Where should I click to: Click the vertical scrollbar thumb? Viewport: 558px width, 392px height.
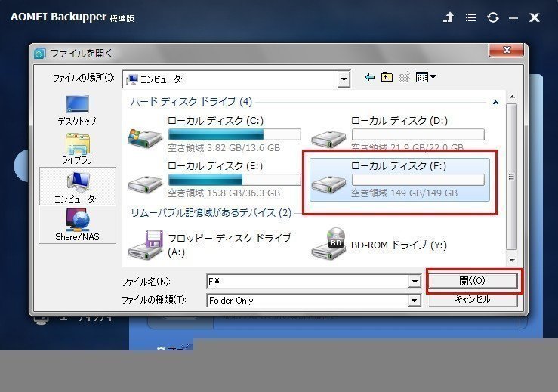(511, 177)
